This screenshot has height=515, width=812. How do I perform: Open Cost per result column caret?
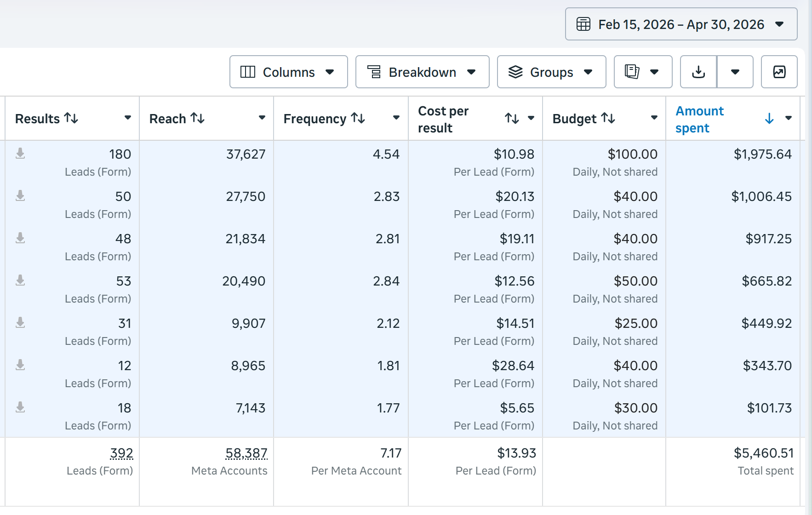(x=531, y=118)
